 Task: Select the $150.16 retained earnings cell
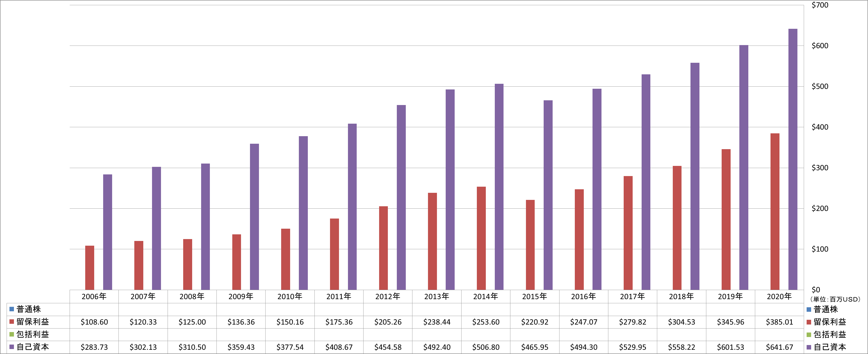pos(290,322)
